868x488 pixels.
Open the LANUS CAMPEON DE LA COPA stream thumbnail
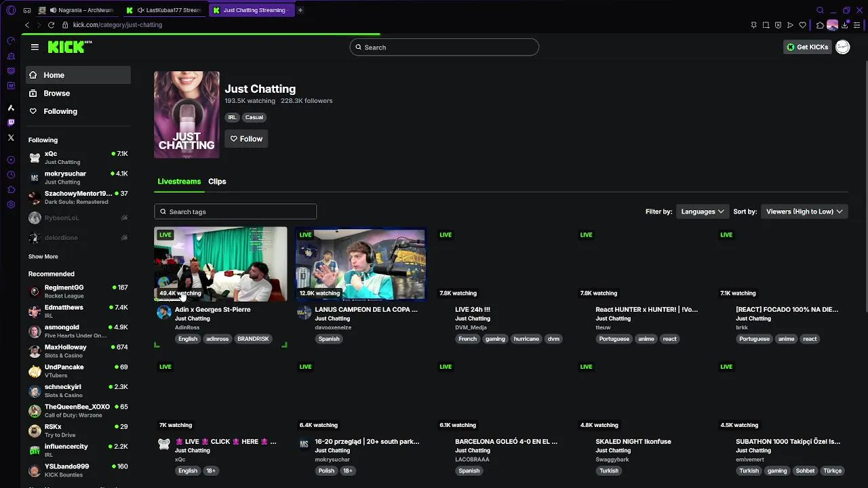(361, 264)
